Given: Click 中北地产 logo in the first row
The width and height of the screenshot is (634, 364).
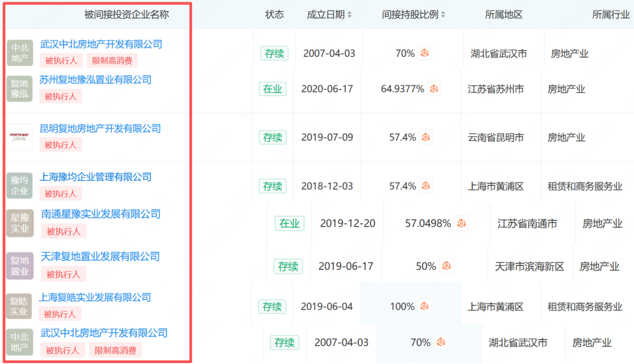Looking at the screenshot, I should point(20,53).
